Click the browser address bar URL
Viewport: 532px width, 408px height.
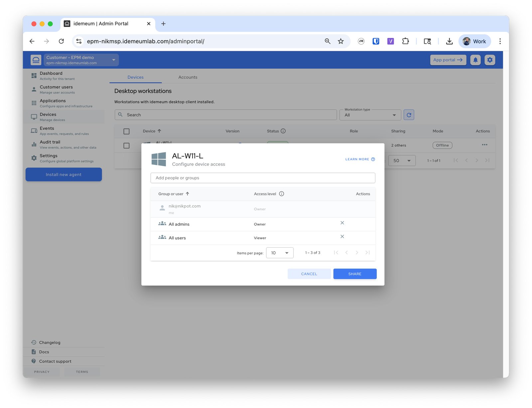tap(146, 41)
